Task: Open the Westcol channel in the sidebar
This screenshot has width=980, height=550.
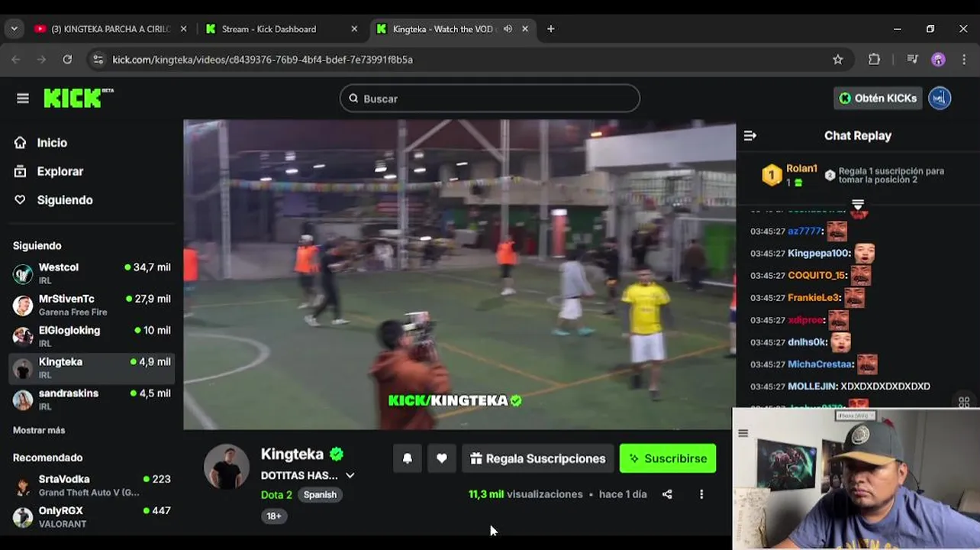Action: coord(92,273)
